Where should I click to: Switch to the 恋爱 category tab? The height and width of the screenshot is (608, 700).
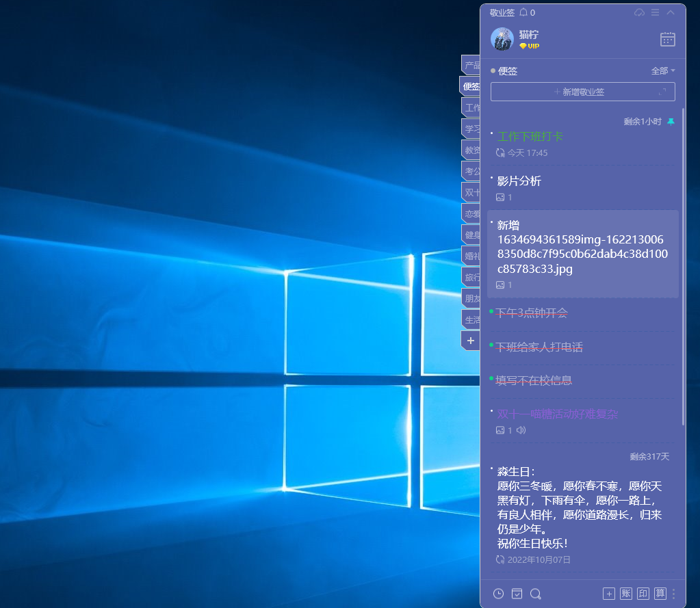pos(471,213)
